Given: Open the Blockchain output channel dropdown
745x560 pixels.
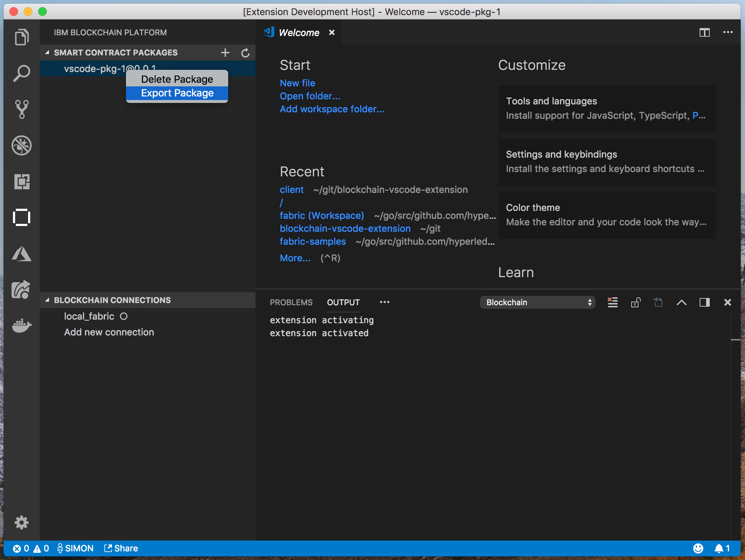Looking at the screenshot, I should [x=537, y=302].
